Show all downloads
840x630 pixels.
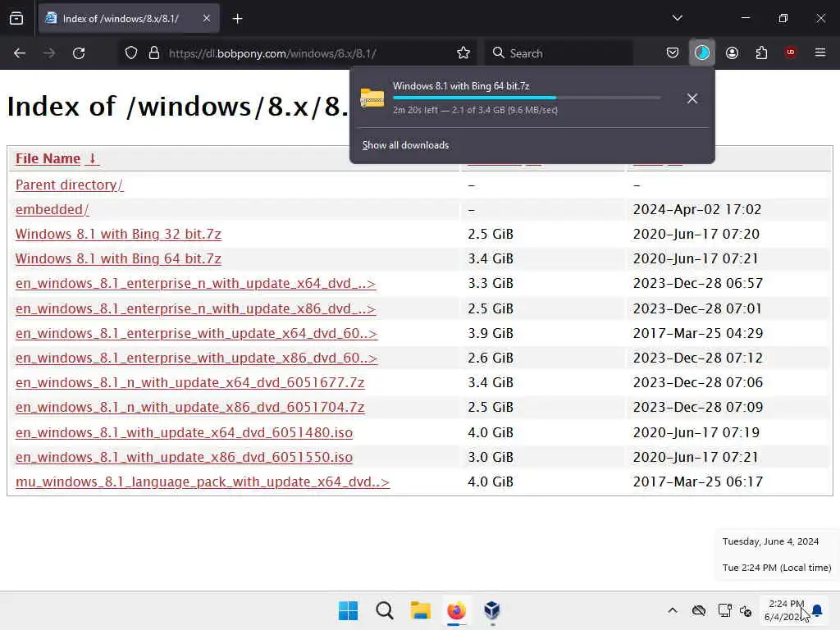(405, 145)
